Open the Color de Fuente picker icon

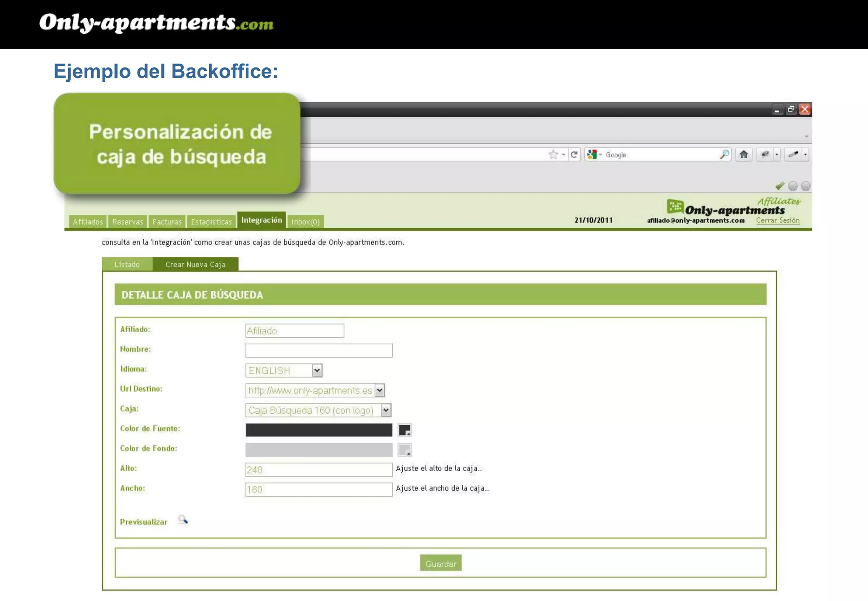click(x=405, y=430)
